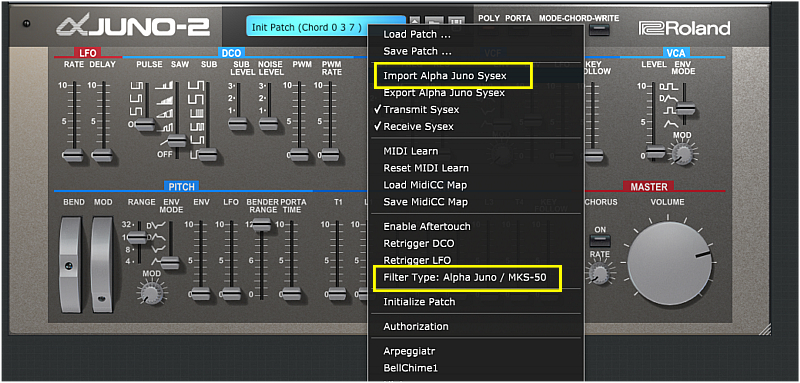Screen dimensions: 800x383
Task: Toggle Retrigger LFO option
Action: [417, 260]
